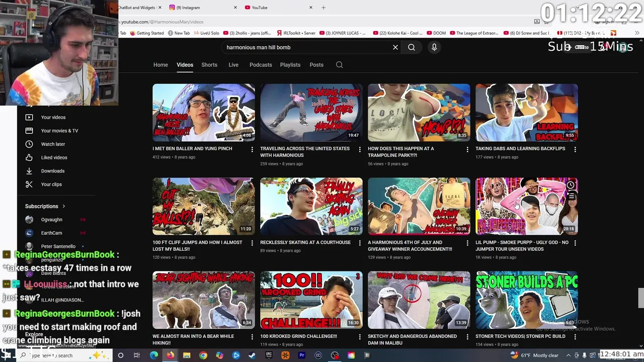
Task: Open I Met Ben Baller video title
Action: (x=192, y=149)
